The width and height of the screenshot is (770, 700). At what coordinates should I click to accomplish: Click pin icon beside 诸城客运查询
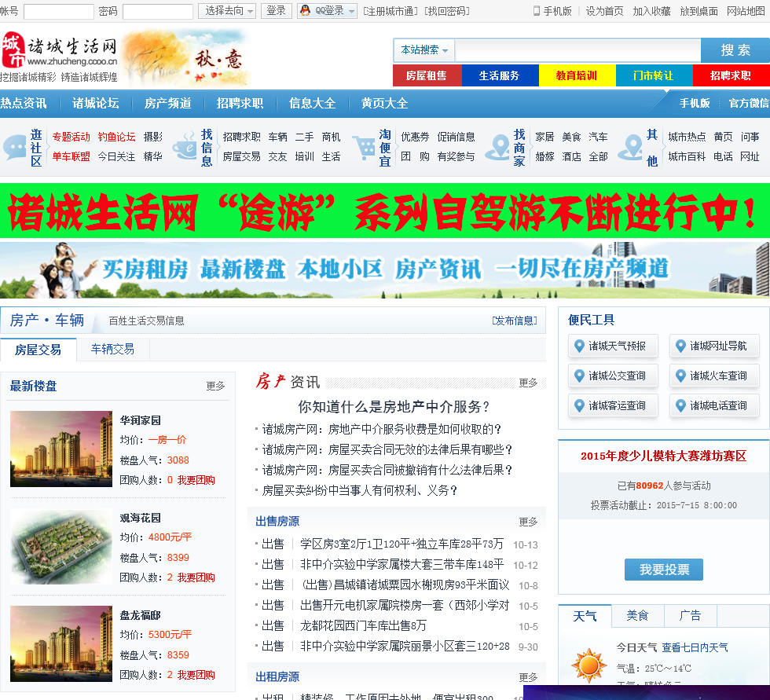(x=580, y=406)
